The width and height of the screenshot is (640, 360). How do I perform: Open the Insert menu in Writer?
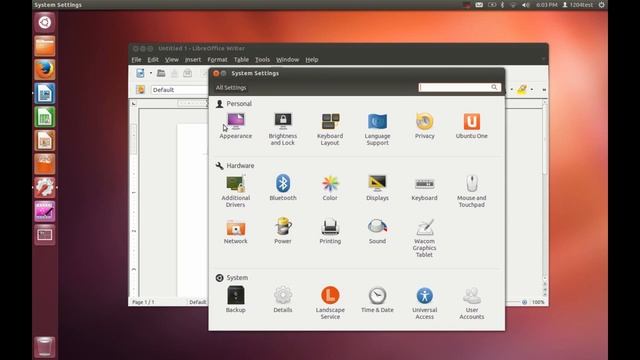pos(193,60)
